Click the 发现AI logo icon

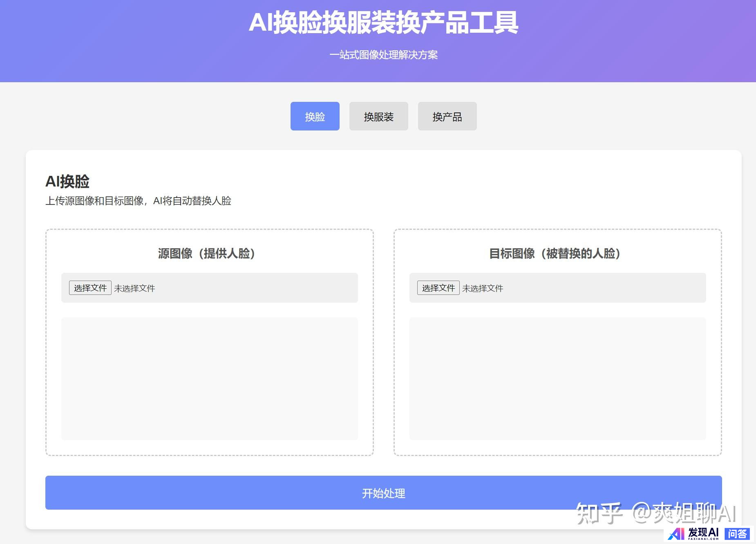point(676,534)
